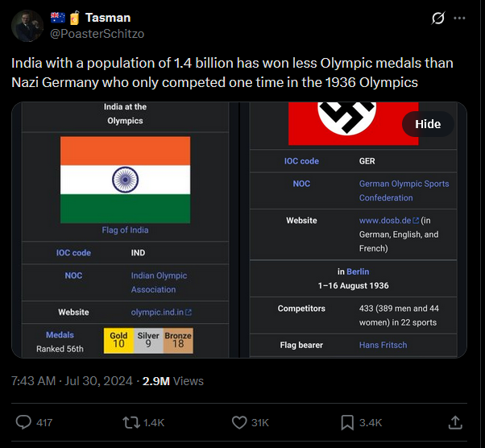This screenshot has height=448, width=485.
Task: Click the 1.4K reposts count
Action: point(154,423)
